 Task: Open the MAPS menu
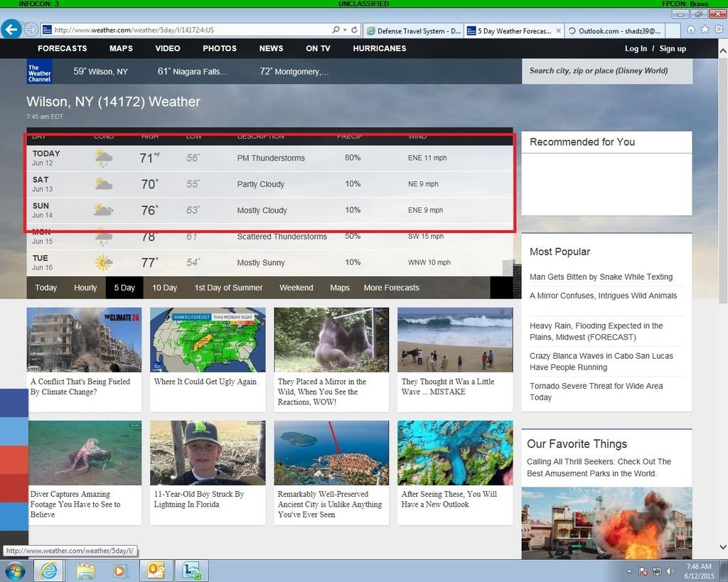point(121,48)
